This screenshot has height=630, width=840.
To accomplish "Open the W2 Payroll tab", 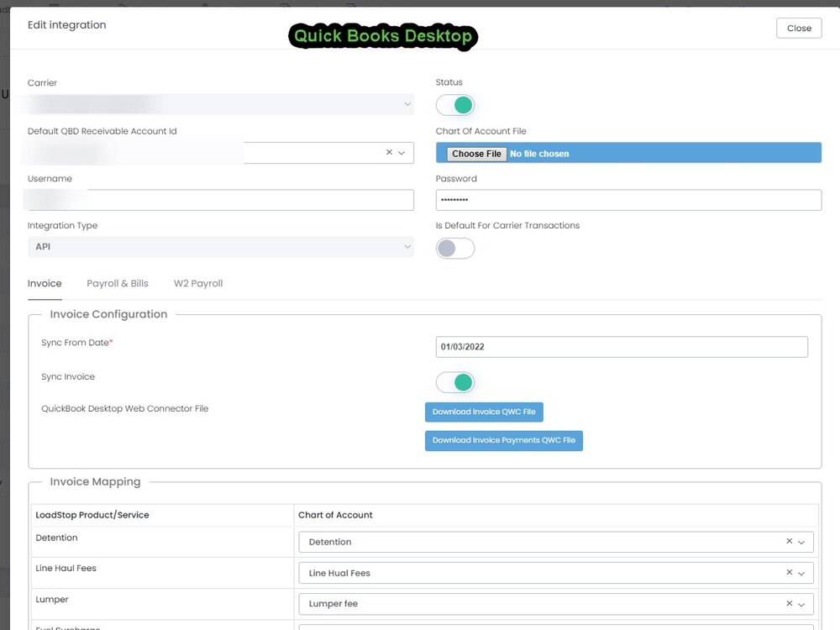I will click(x=198, y=283).
